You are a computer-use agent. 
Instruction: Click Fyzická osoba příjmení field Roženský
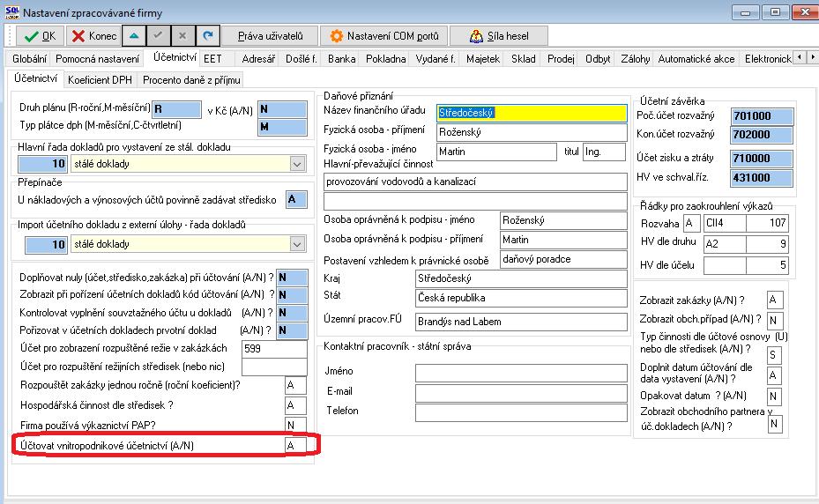[532, 132]
